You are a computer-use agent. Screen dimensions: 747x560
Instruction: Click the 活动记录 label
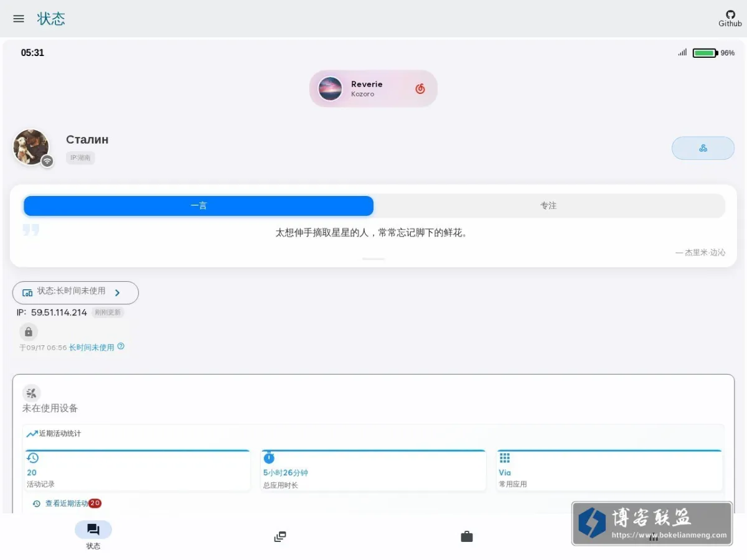coord(40,484)
